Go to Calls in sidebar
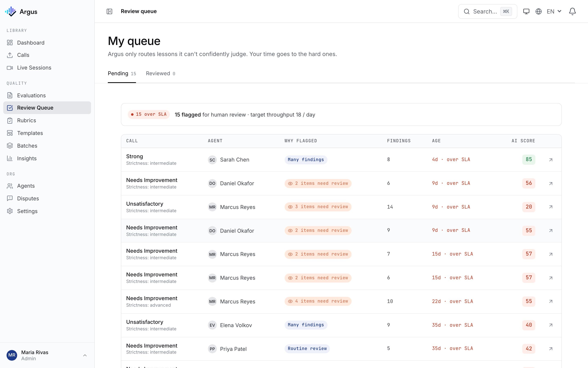 [x=47, y=55]
